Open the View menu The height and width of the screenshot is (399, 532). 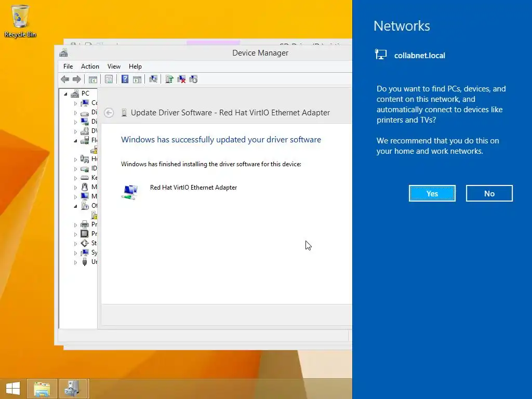(114, 66)
